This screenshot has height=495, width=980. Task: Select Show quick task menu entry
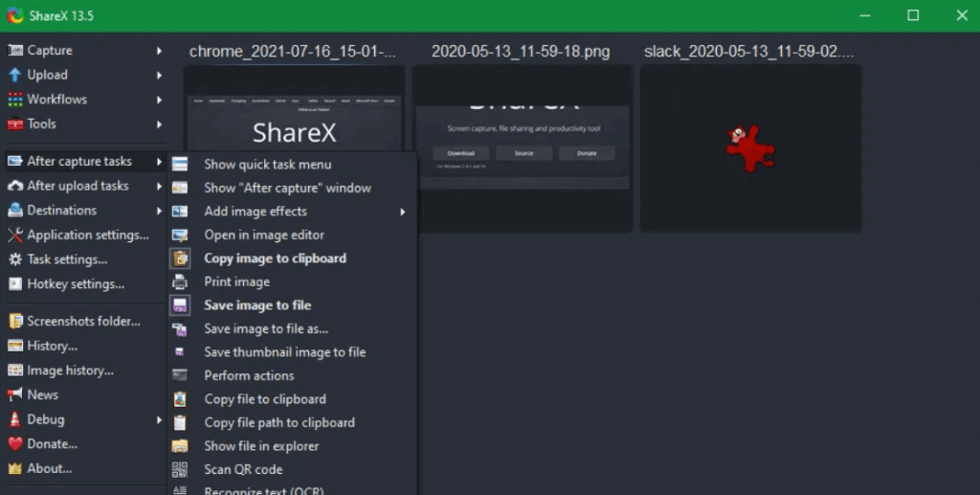(x=293, y=165)
